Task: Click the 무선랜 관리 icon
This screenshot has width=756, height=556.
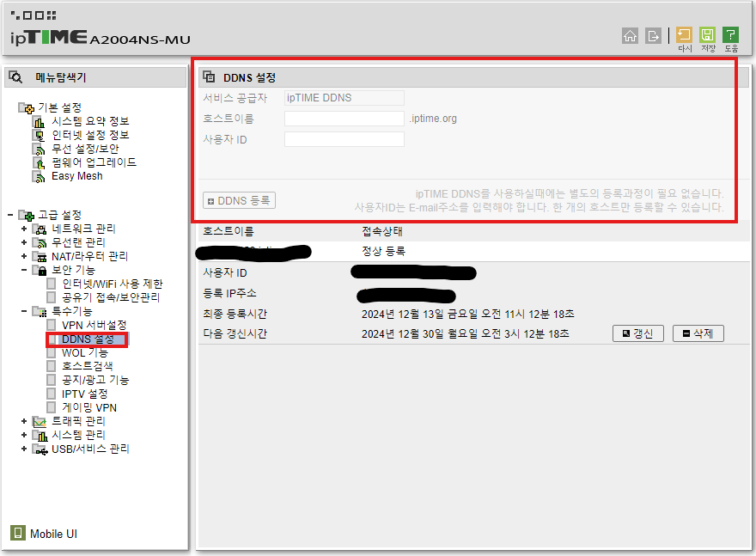Action: [x=39, y=242]
